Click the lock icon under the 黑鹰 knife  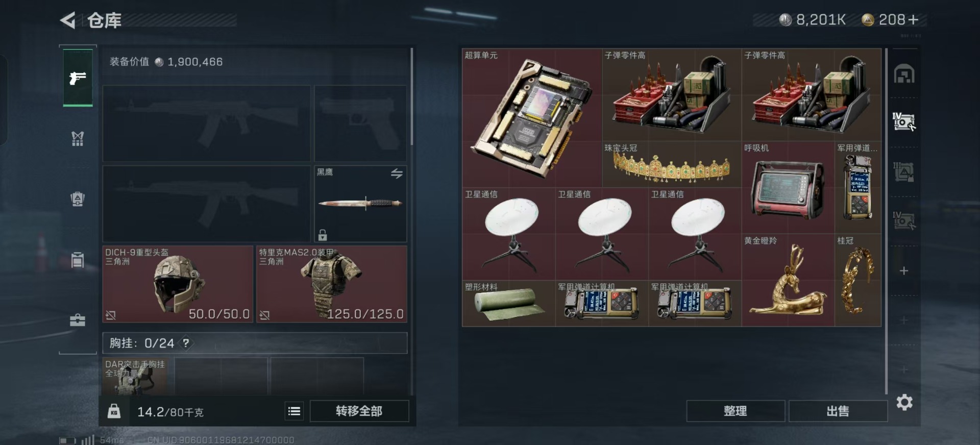tap(323, 235)
